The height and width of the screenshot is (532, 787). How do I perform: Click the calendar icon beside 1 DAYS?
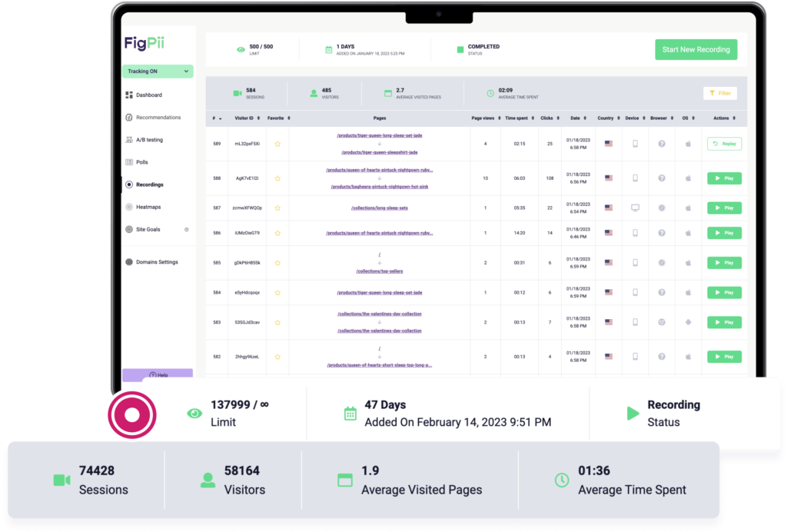pyautogui.click(x=329, y=50)
